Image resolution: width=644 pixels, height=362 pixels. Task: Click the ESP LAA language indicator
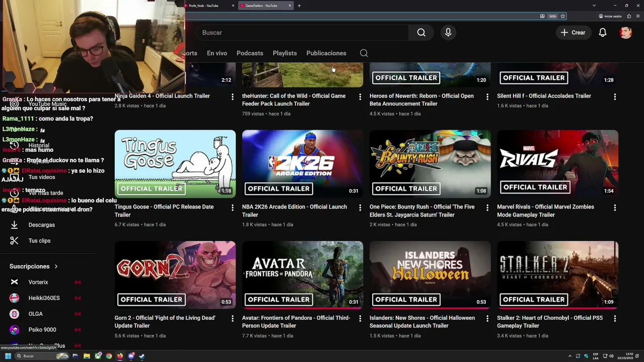[x=596, y=356]
